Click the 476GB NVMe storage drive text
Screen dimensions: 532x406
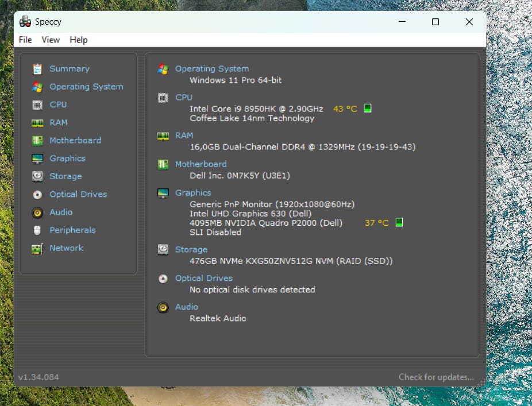291,261
